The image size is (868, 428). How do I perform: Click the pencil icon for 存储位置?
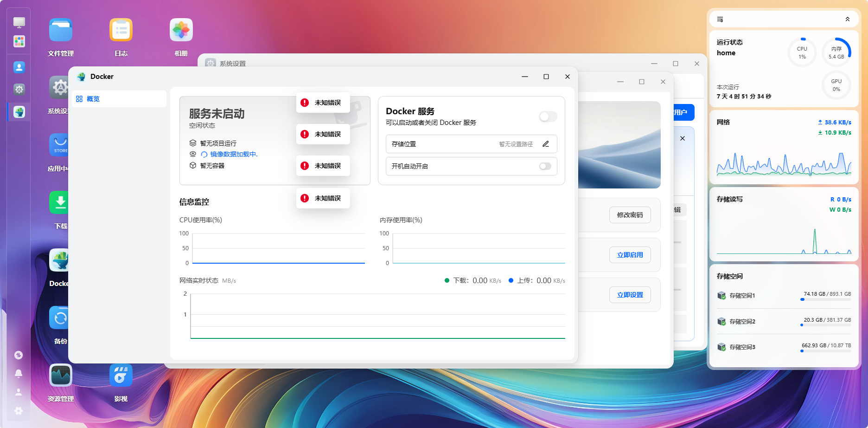click(x=546, y=144)
